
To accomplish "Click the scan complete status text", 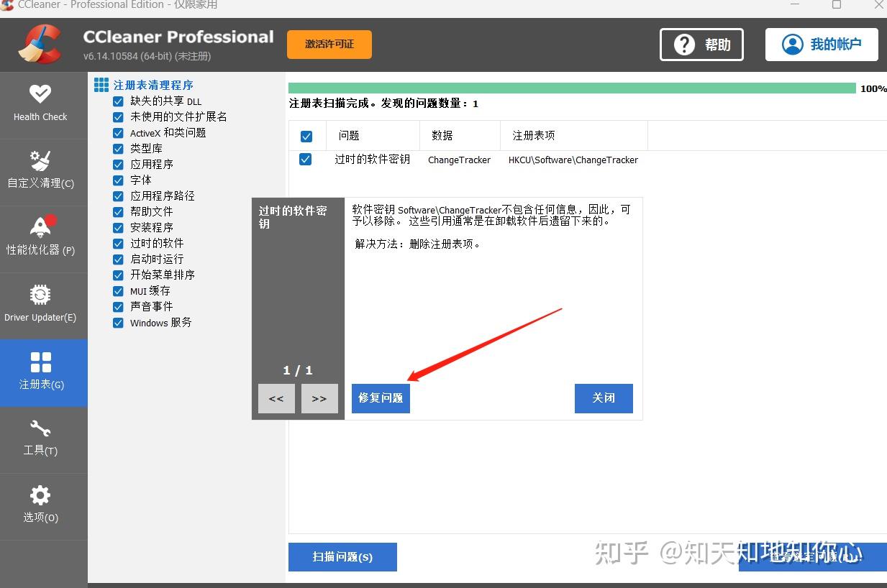I will (383, 104).
